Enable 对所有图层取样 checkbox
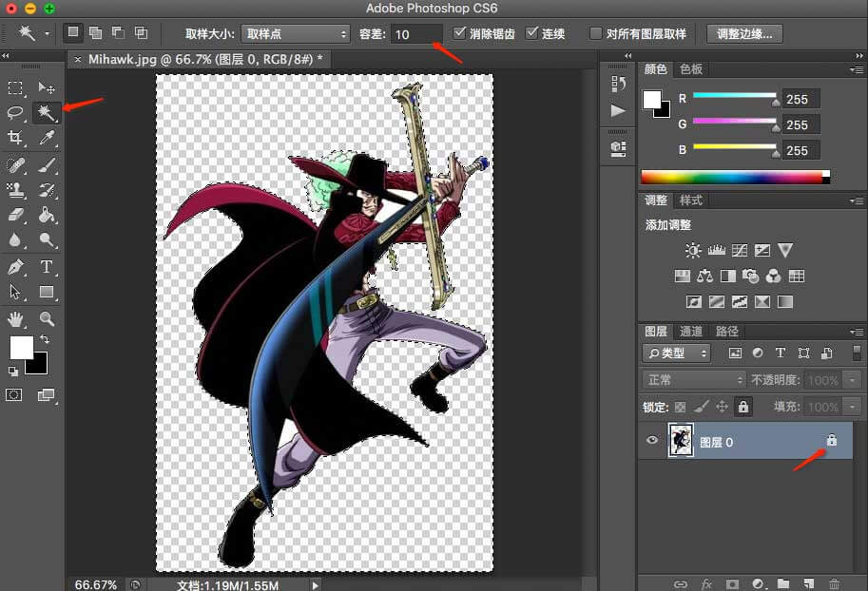 click(596, 33)
